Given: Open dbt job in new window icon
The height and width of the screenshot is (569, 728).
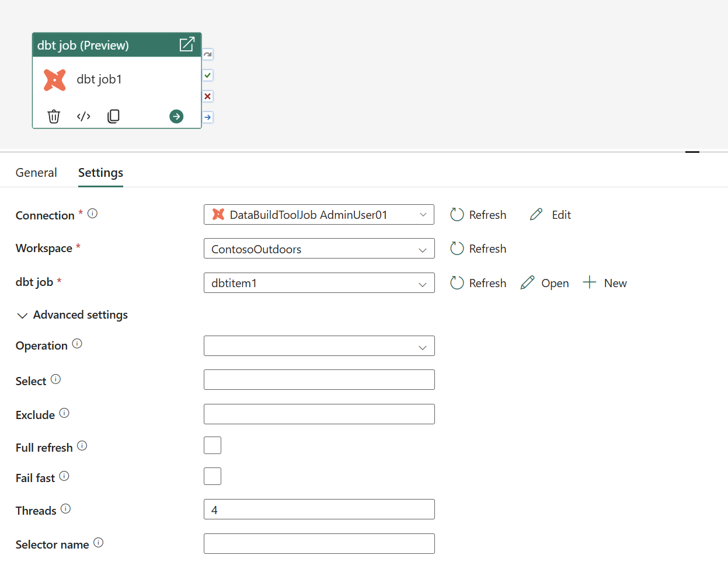Looking at the screenshot, I should pos(187,44).
